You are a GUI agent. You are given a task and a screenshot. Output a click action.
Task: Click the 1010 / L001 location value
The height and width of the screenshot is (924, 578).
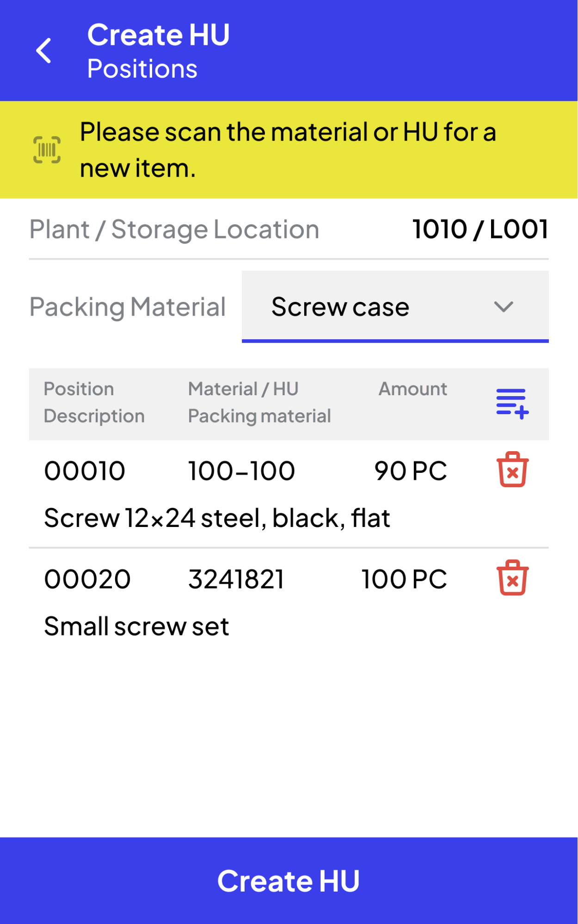480,229
